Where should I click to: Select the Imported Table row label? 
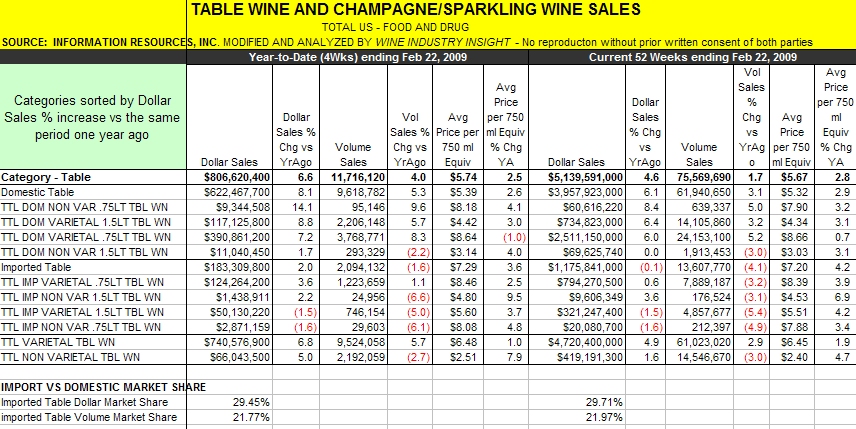[36, 267]
